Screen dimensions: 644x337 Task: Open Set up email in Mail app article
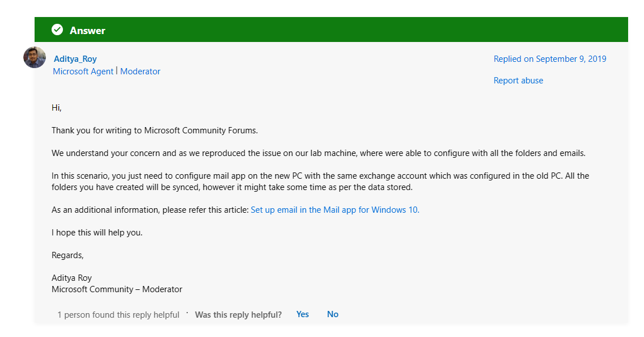click(x=334, y=209)
